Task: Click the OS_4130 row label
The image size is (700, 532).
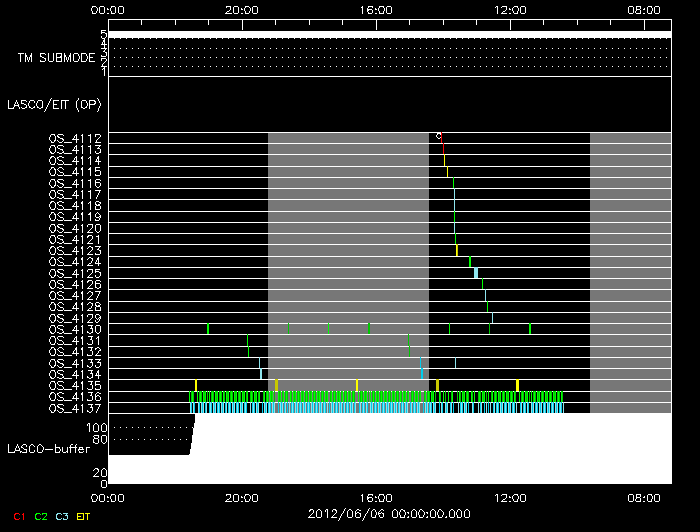Action: click(75, 329)
